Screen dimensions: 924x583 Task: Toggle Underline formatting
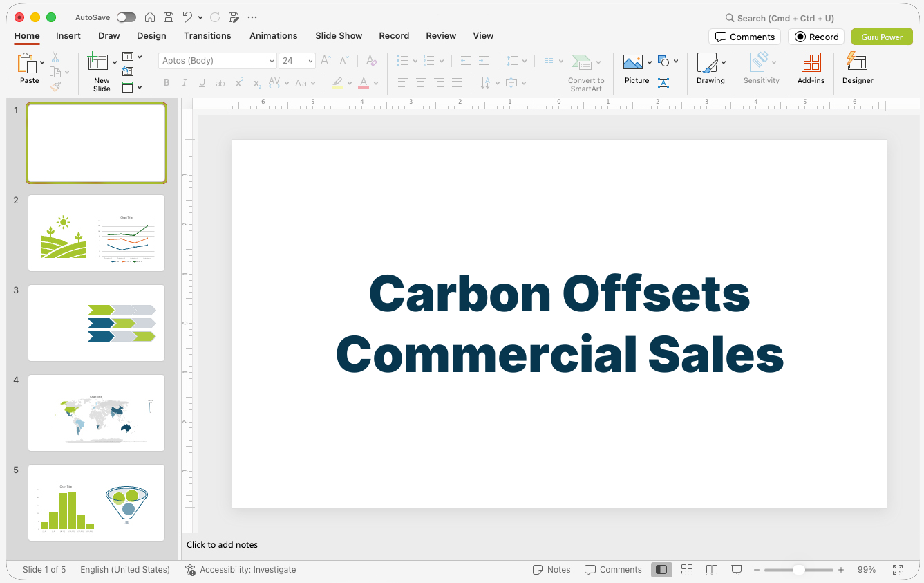click(x=202, y=83)
